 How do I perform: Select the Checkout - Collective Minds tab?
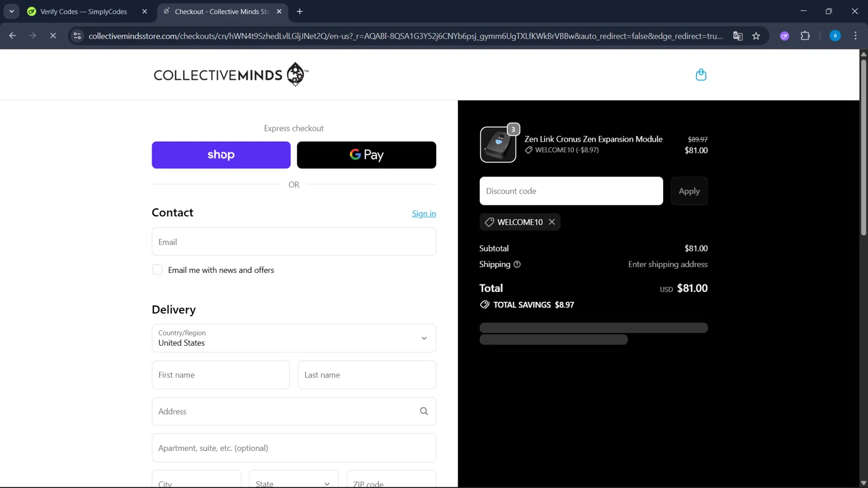(223, 12)
